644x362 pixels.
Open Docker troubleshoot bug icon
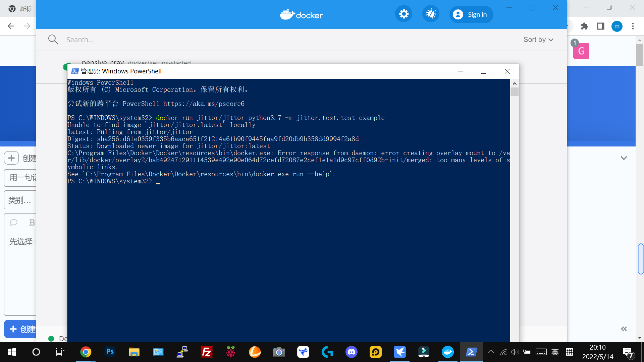coord(431,14)
